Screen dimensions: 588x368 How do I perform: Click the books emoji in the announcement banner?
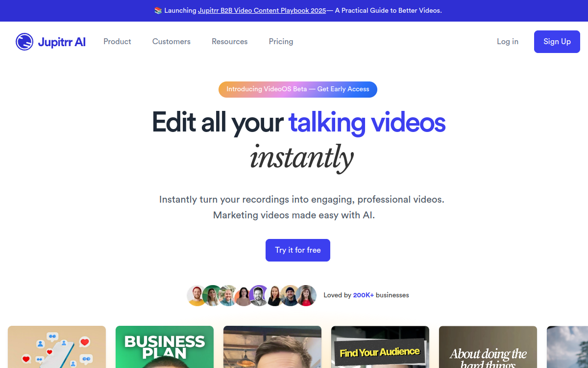(158, 10)
